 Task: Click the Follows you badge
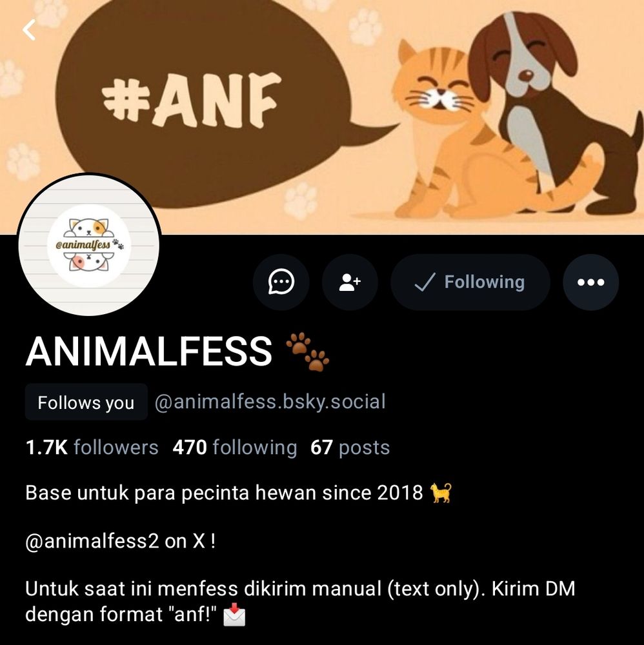point(86,402)
